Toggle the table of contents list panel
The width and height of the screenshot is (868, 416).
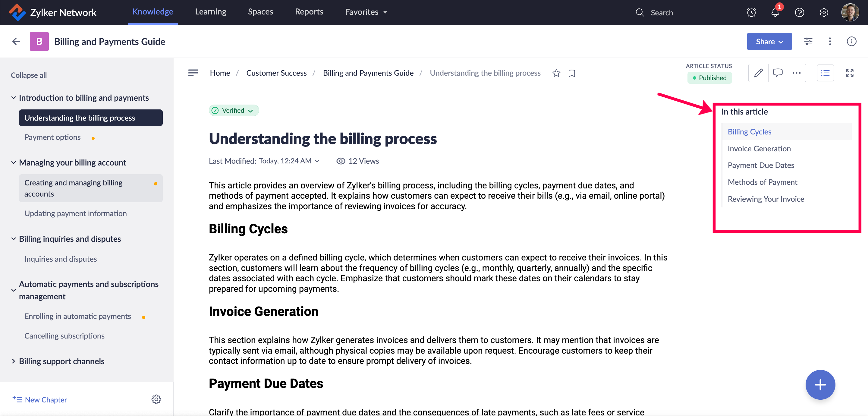pos(825,73)
